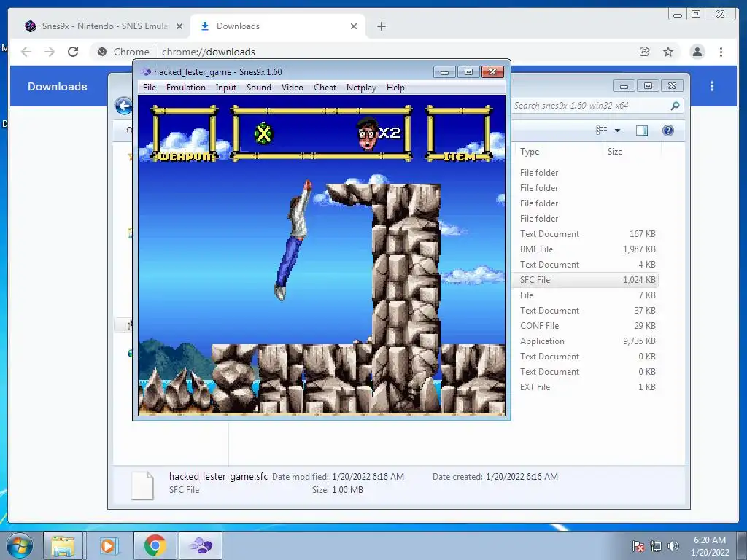Open the Chrome three-dot menu

pos(721,52)
